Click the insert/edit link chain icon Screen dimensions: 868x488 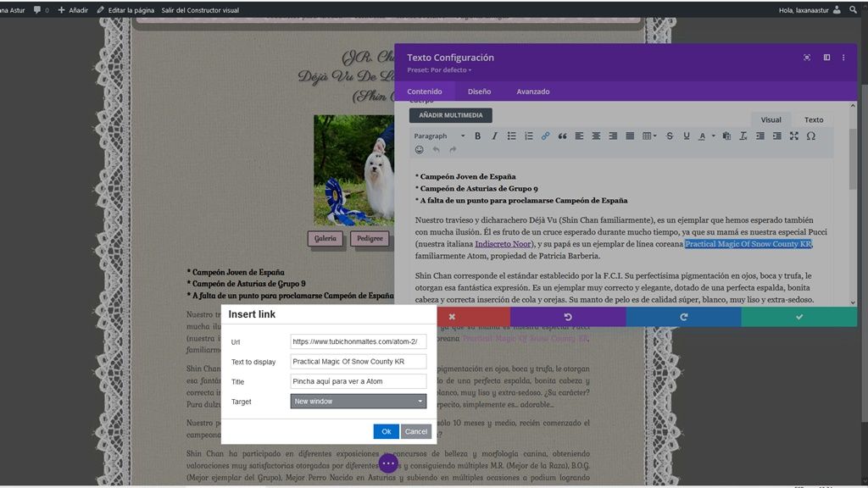[x=545, y=136]
